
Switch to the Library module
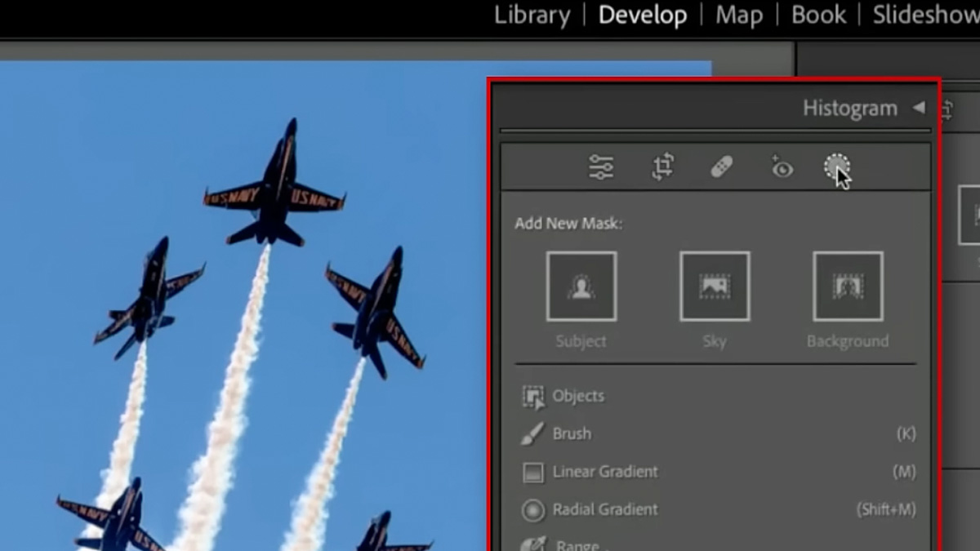[x=532, y=16]
